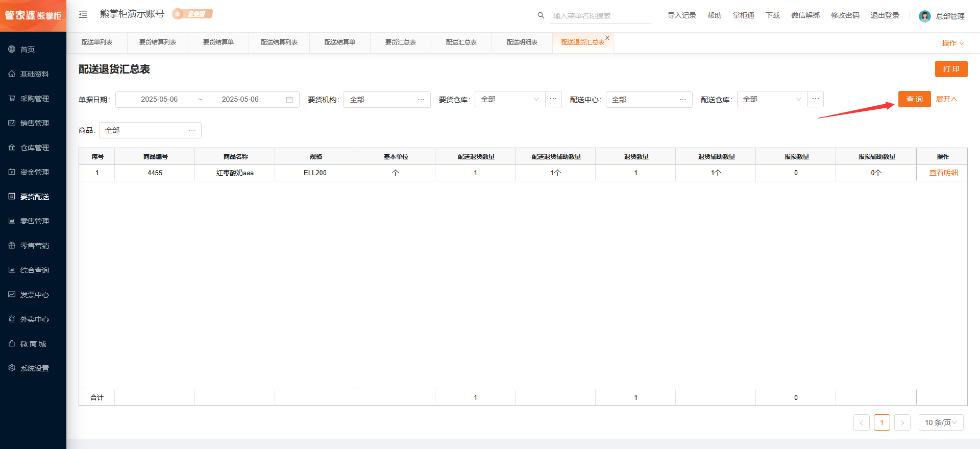Click the 微商城 bag icon
This screenshot has width=980, height=449.
[12, 343]
